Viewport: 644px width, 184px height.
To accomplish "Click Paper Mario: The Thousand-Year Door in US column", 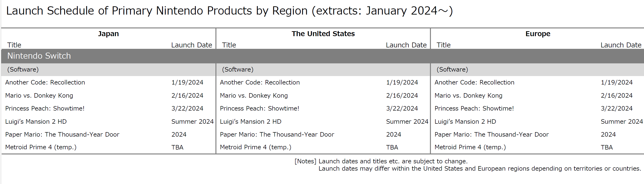I will tap(277, 135).
